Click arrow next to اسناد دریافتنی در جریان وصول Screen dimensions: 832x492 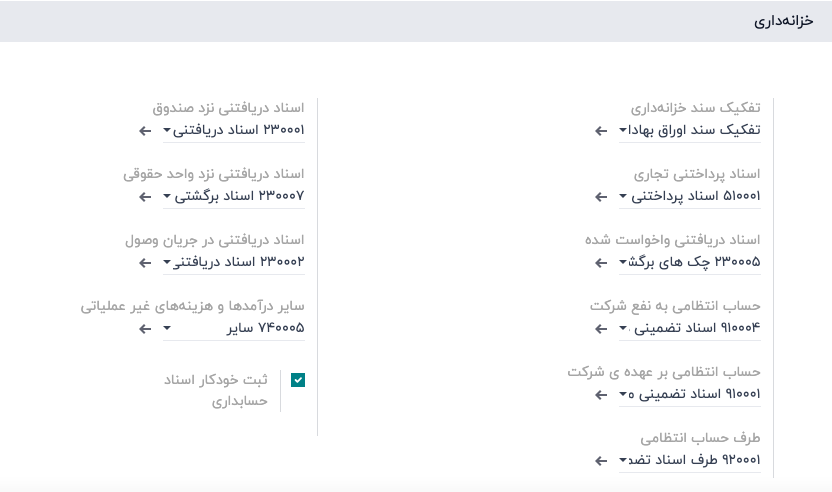[145, 263]
